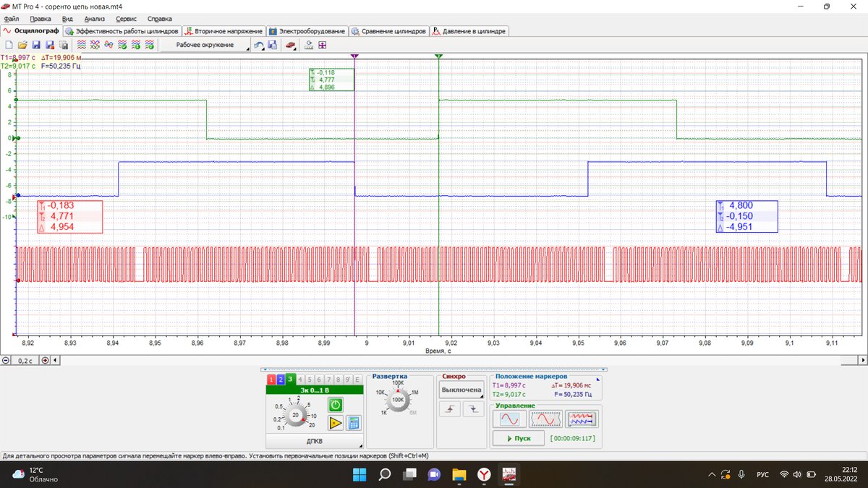Click green channel measurement box 4,896
The height and width of the screenshot is (488, 868).
pos(331,80)
